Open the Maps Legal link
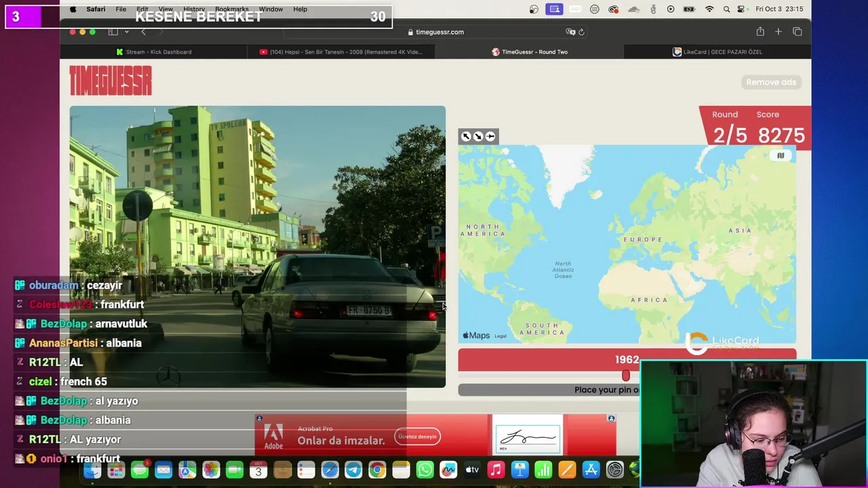 coord(500,336)
